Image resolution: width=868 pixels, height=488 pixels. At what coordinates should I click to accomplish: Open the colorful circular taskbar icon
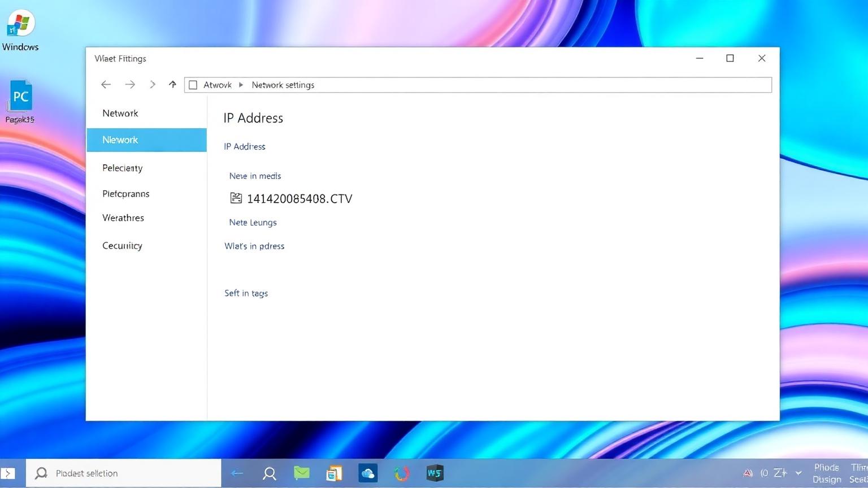click(402, 473)
